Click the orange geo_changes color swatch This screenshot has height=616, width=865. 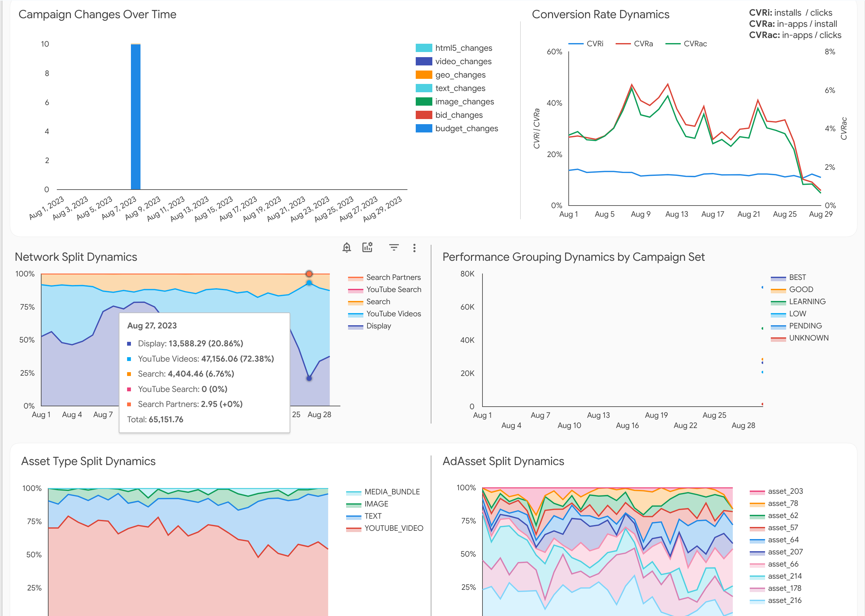(424, 75)
